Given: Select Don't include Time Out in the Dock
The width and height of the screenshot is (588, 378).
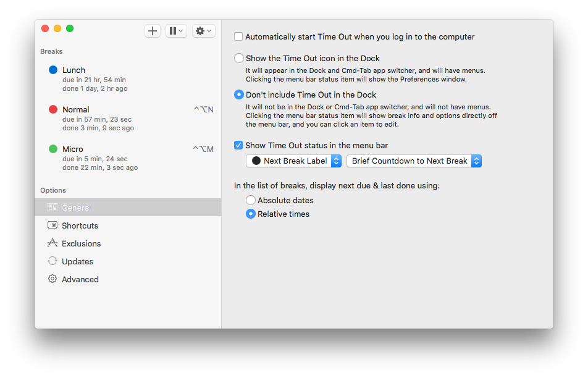Looking at the screenshot, I should pyautogui.click(x=239, y=94).
